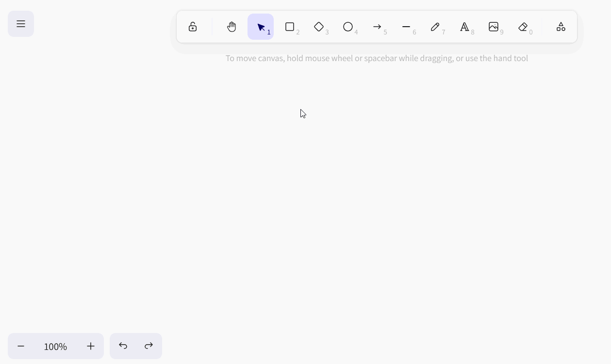Viewport: 611px width, 364px height.
Task: Select the Ellipse tool
Action: (x=348, y=27)
